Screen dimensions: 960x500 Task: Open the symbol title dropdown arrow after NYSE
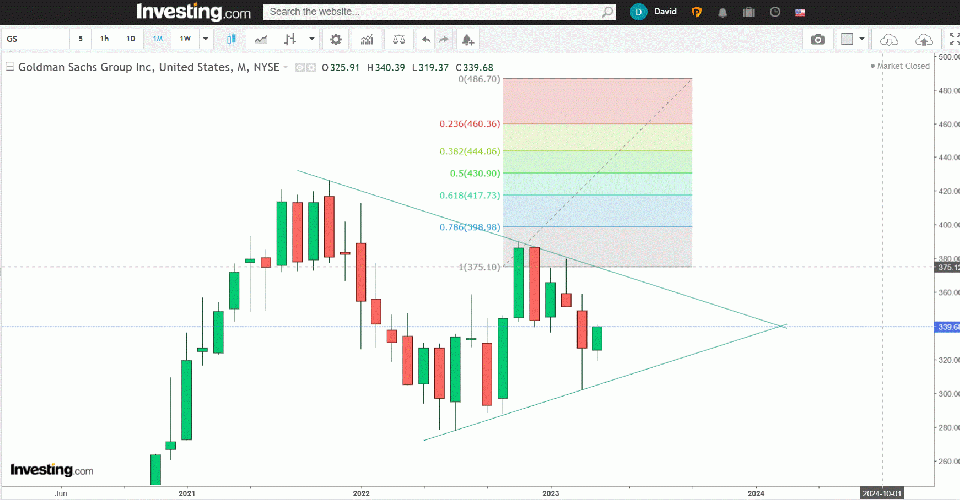pos(285,67)
